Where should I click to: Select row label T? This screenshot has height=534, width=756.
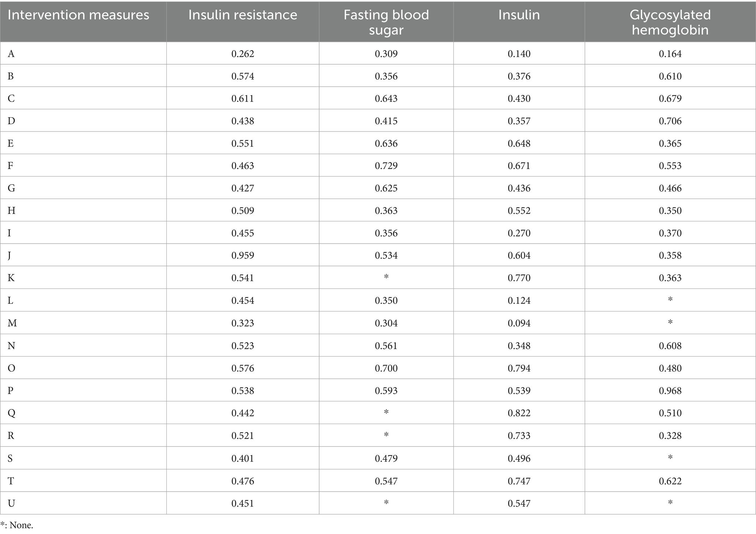11,481
